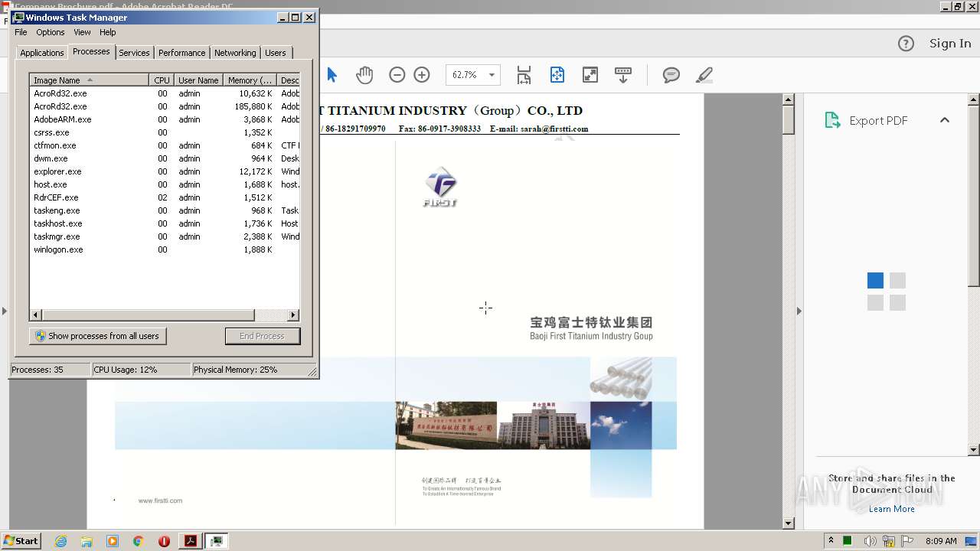This screenshot has width=980, height=551.
Task: Open the Windows Start menu
Action: [x=21, y=540]
